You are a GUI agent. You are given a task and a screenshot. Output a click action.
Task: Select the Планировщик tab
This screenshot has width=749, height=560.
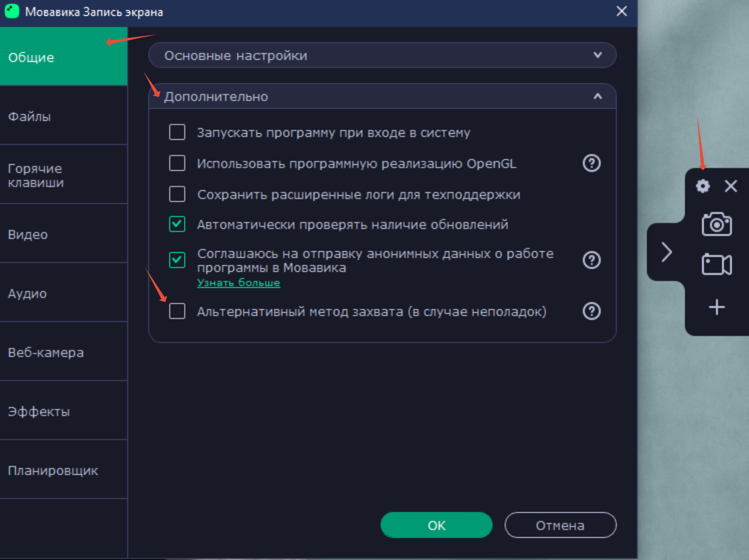click(63, 470)
